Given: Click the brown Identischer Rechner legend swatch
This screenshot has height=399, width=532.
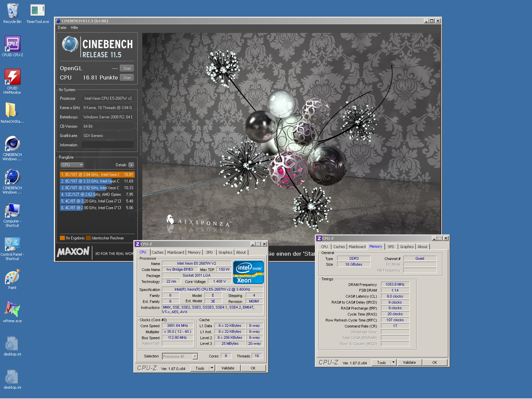Looking at the screenshot, I should click(88, 238).
